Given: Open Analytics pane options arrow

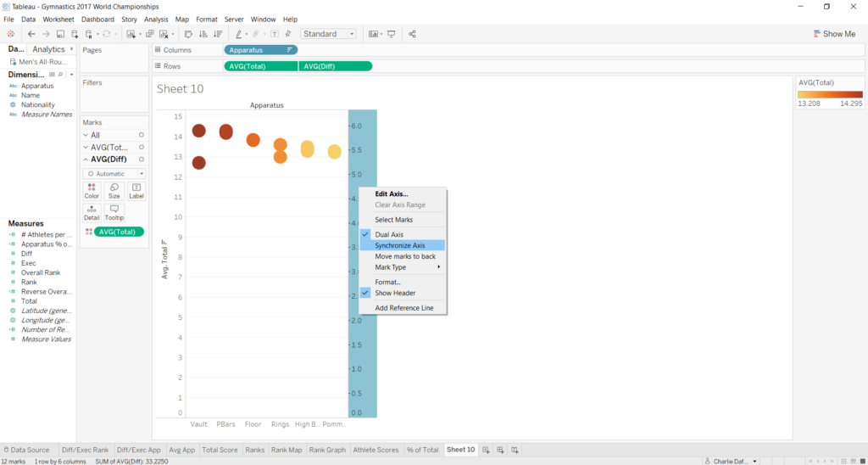Looking at the screenshot, I should 71,49.
